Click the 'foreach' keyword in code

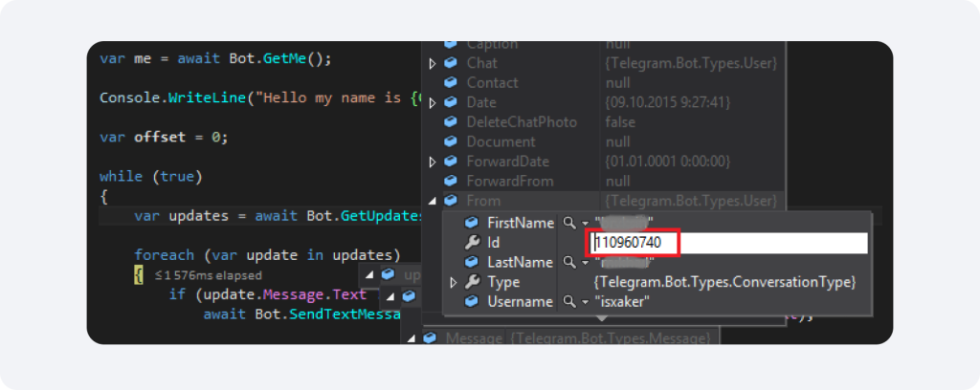pyautogui.click(x=164, y=255)
